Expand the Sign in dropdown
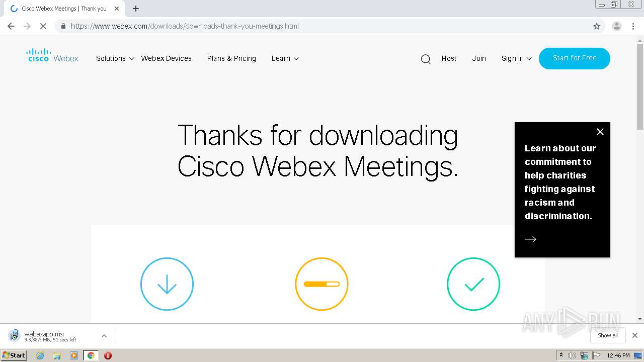Viewport: 644px width, 362px height. pyautogui.click(x=517, y=58)
